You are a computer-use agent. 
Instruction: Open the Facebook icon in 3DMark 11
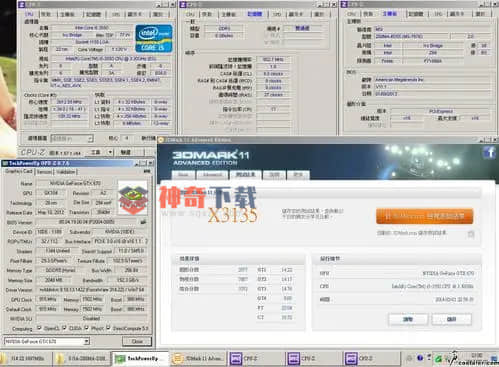point(489,153)
